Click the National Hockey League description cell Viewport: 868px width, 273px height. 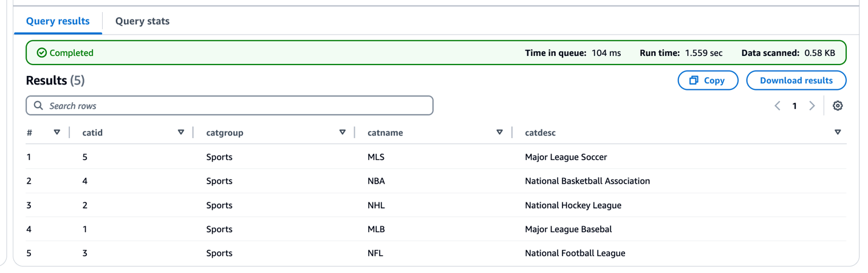(573, 206)
